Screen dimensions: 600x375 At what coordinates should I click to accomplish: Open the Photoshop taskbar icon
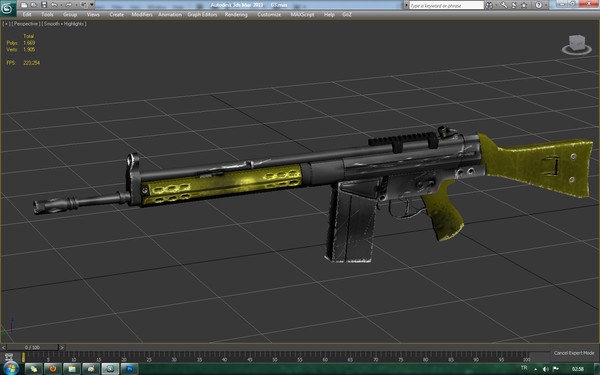pos(129,369)
